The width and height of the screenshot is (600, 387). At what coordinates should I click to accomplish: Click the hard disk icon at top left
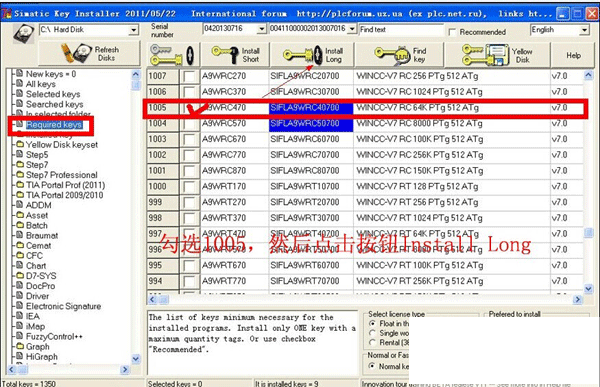tap(24, 33)
